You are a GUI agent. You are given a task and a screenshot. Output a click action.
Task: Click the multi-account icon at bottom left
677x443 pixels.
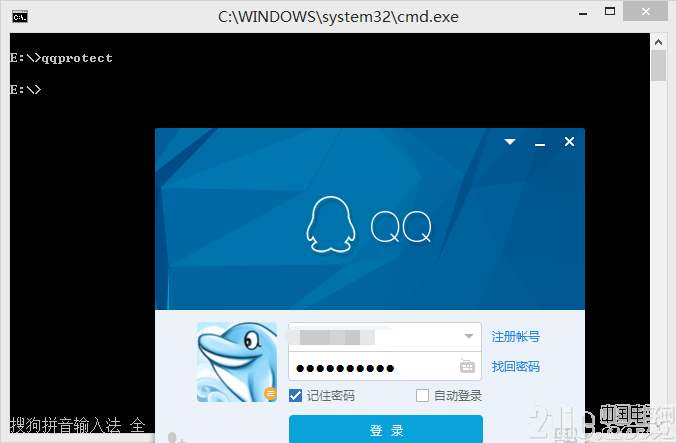176,438
